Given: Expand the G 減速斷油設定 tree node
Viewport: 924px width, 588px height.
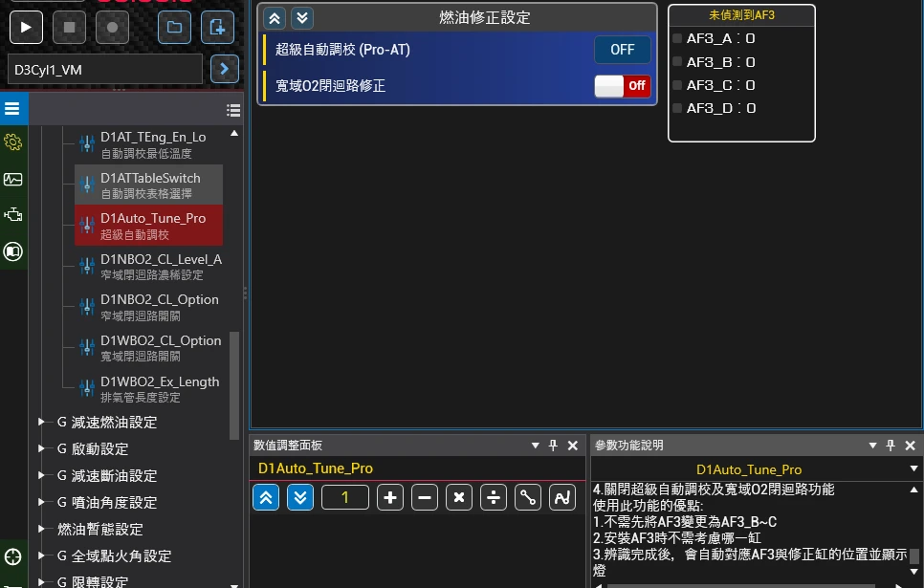Looking at the screenshot, I should click(41, 475).
